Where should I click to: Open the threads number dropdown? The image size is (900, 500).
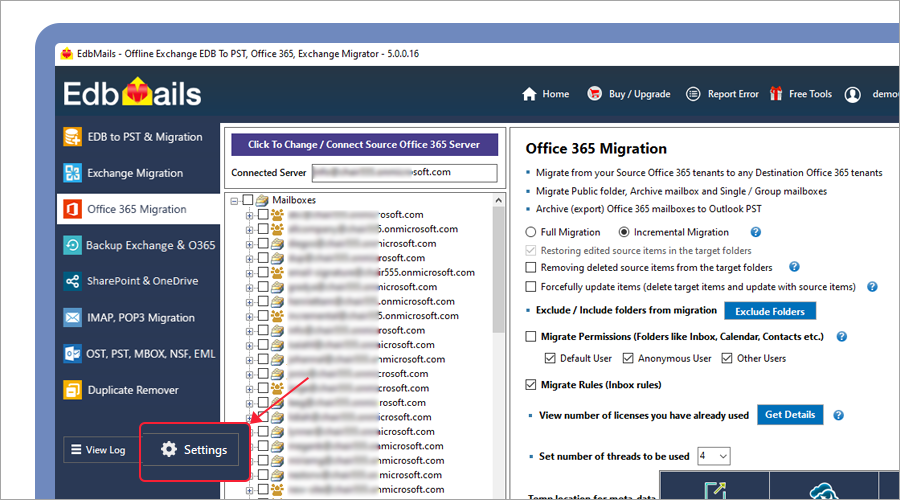tap(723, 456)
